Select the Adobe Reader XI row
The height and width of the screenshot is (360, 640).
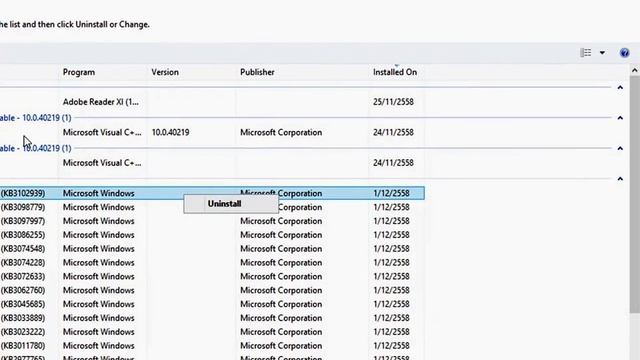click(x=212, y=102)
